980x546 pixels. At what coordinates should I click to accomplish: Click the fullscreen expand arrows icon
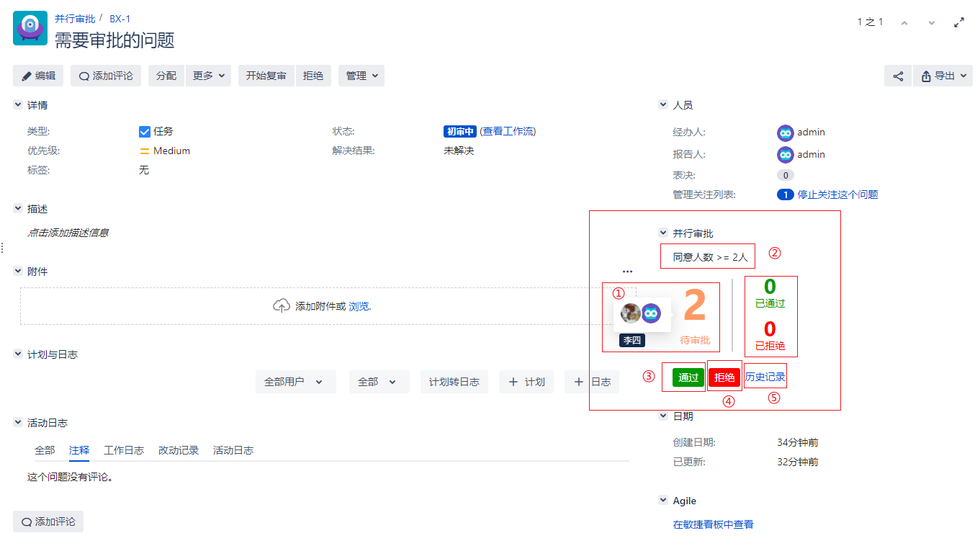coord(958,23)
